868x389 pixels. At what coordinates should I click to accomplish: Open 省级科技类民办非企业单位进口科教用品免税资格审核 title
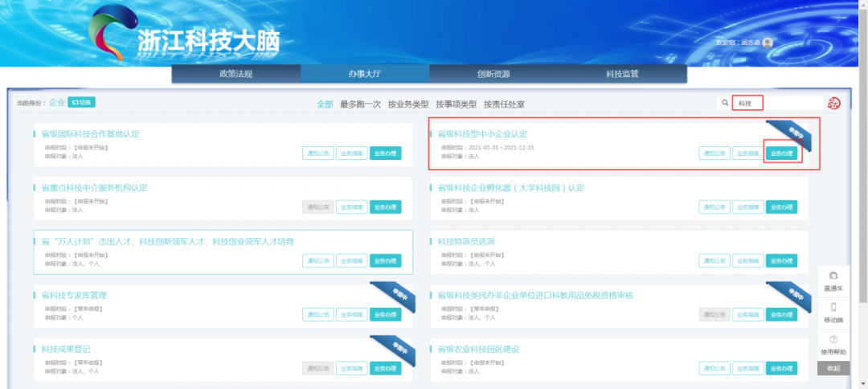coord(535,296)
